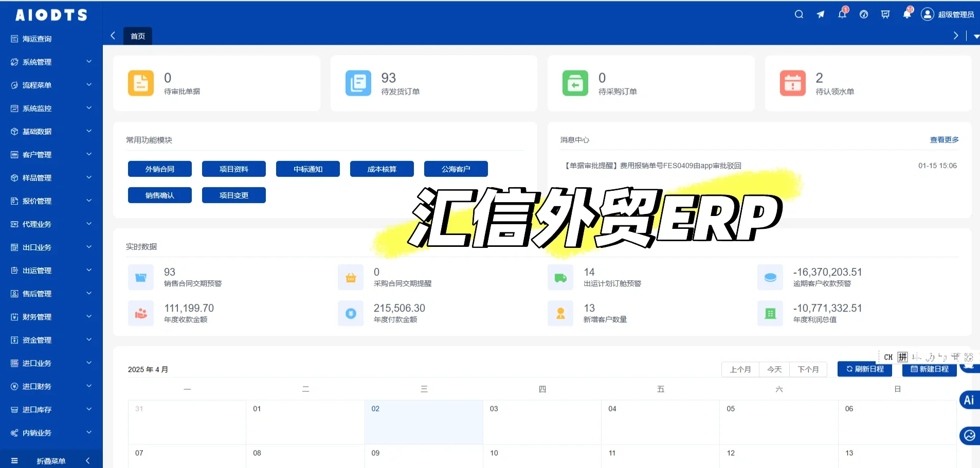Click the 查看更多 link in message center
980x468 pixels.
coord(943,139)
